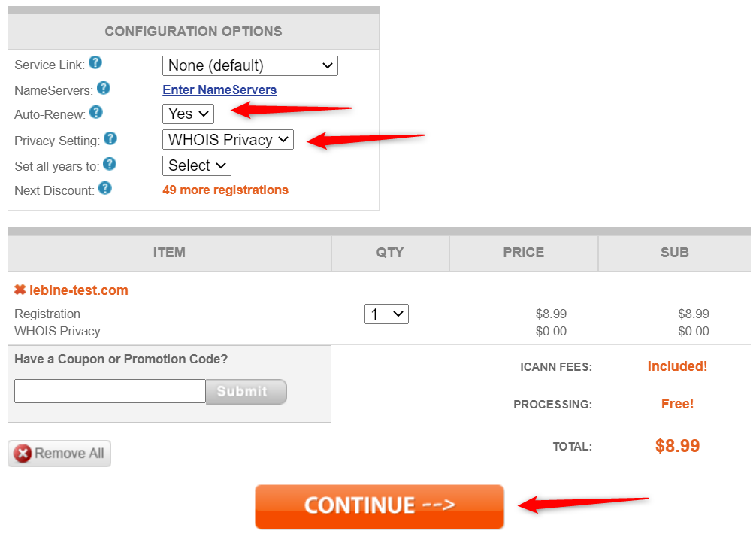Click help icon next to Service Link

pos(95,63)
